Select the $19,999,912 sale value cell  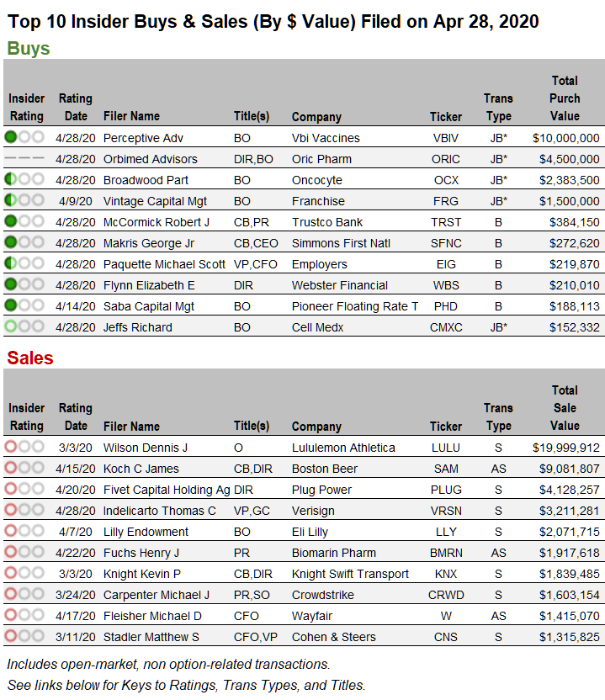tap(565, 448)
